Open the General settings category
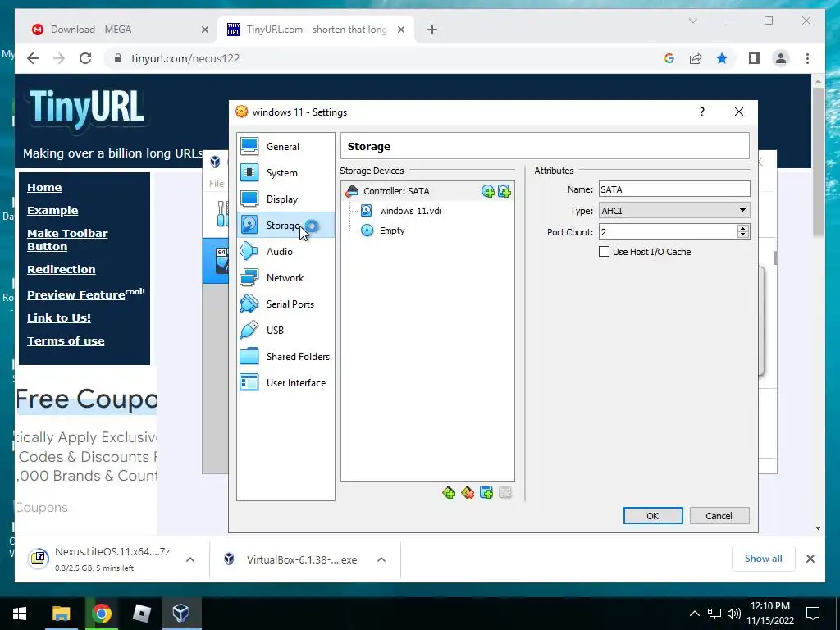 tap(285, 146)
